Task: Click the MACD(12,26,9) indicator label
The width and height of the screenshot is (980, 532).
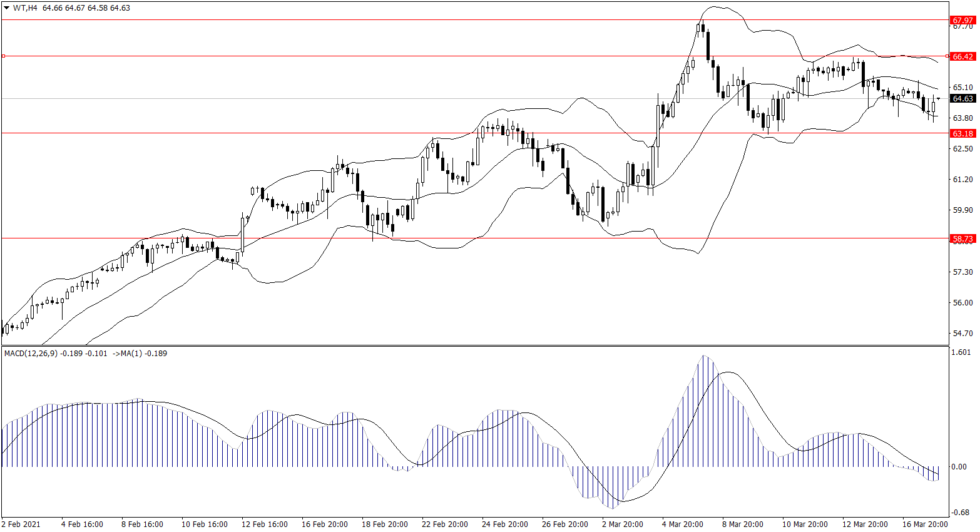Action: pos(31,354)
